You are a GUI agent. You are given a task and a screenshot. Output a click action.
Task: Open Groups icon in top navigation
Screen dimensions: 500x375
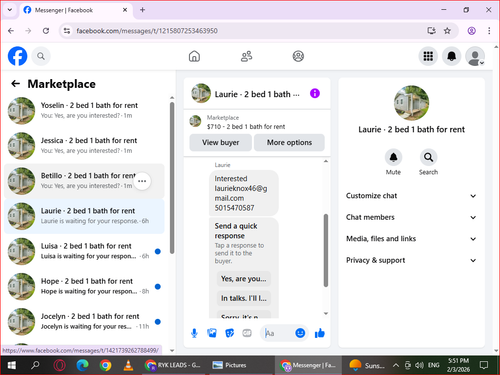pos(298,56)
